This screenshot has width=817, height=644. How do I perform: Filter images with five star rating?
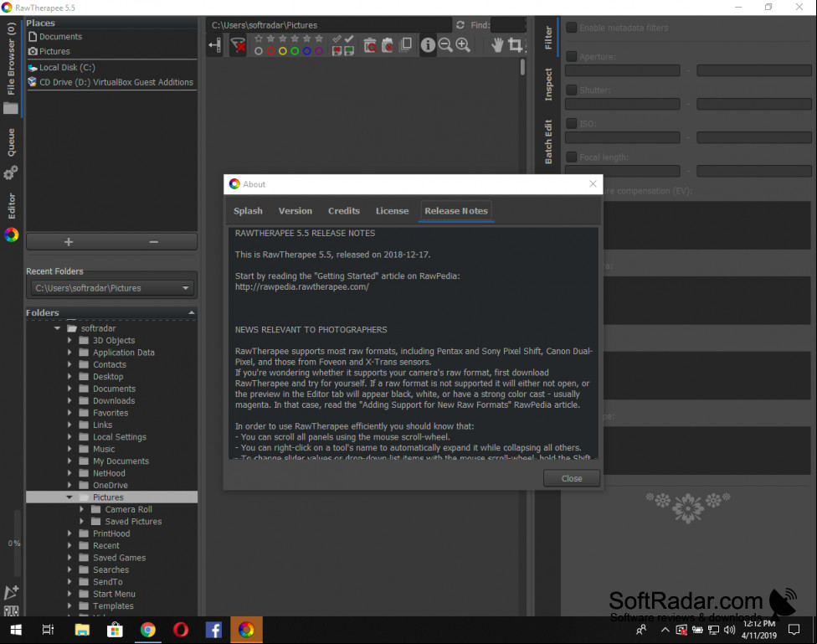pos(319,39)
